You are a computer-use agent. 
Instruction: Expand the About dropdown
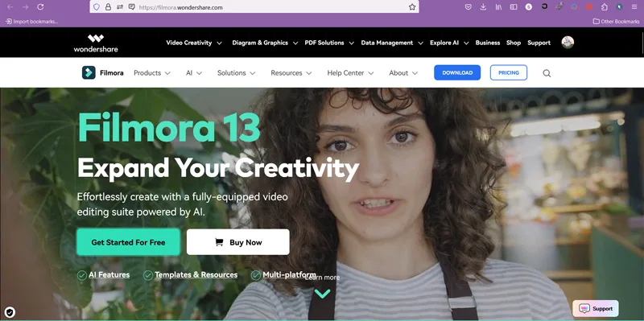403,72
